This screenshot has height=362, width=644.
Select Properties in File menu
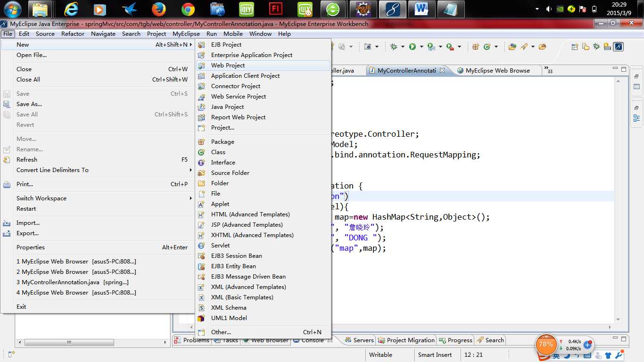point(99,247)
